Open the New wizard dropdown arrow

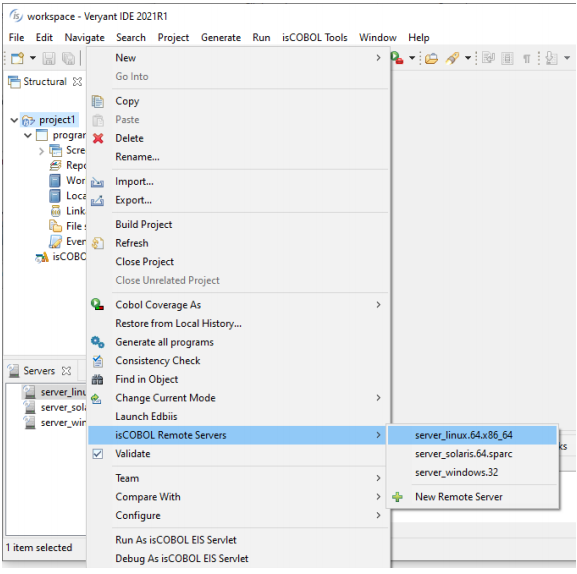tap(33, 58)
